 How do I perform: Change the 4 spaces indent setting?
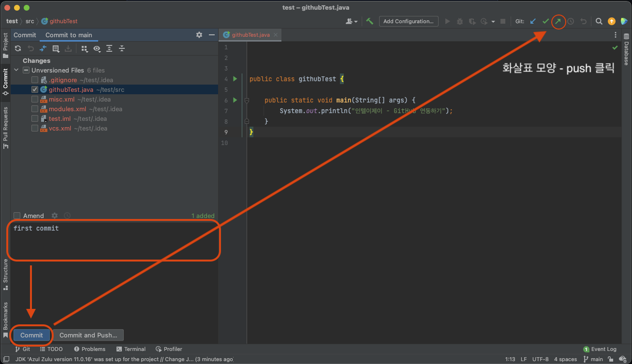click(x=565, y=359)
